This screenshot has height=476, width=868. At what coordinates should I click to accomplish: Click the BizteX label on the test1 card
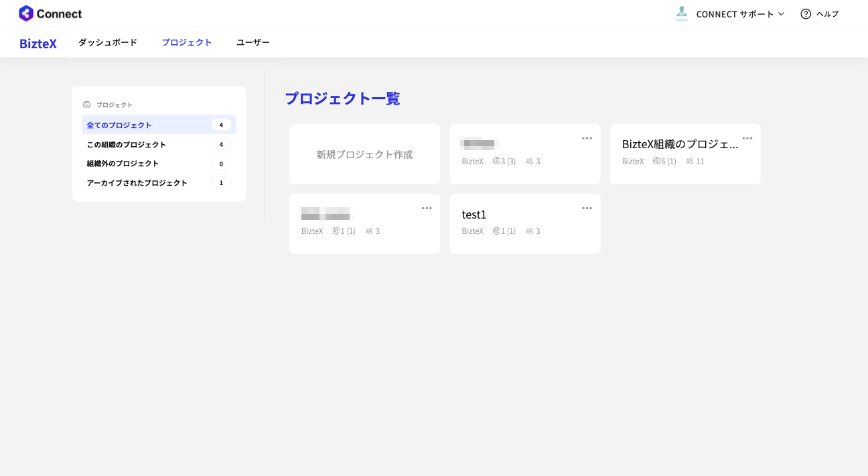(473, 231)
